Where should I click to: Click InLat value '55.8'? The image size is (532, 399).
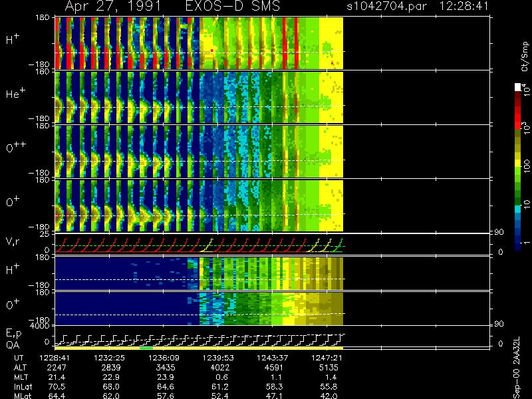329,387
